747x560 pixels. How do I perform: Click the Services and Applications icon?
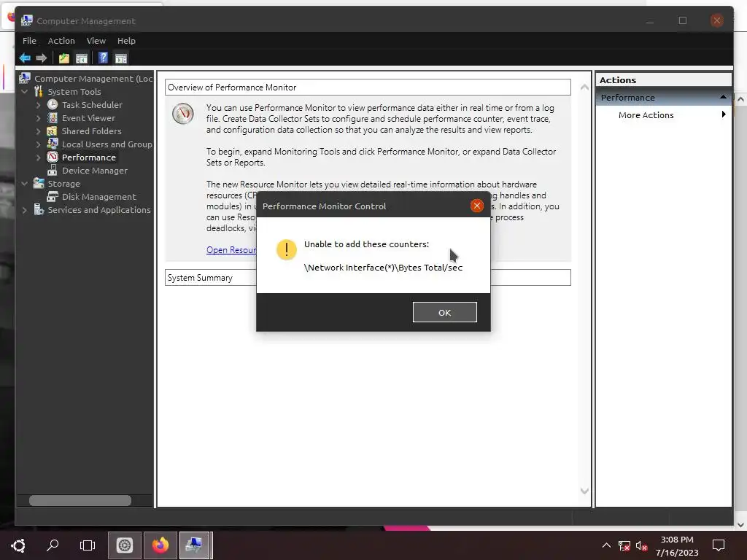[x=39, y=209]
